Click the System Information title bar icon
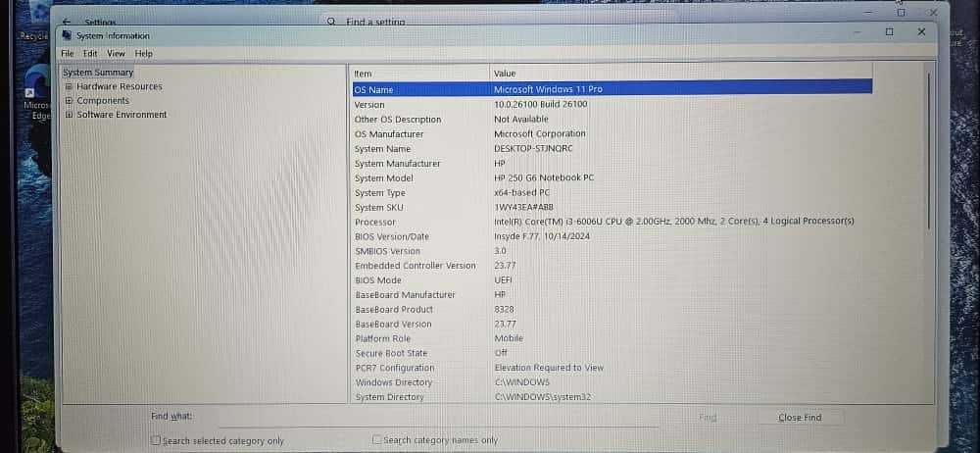 [67, 35]
